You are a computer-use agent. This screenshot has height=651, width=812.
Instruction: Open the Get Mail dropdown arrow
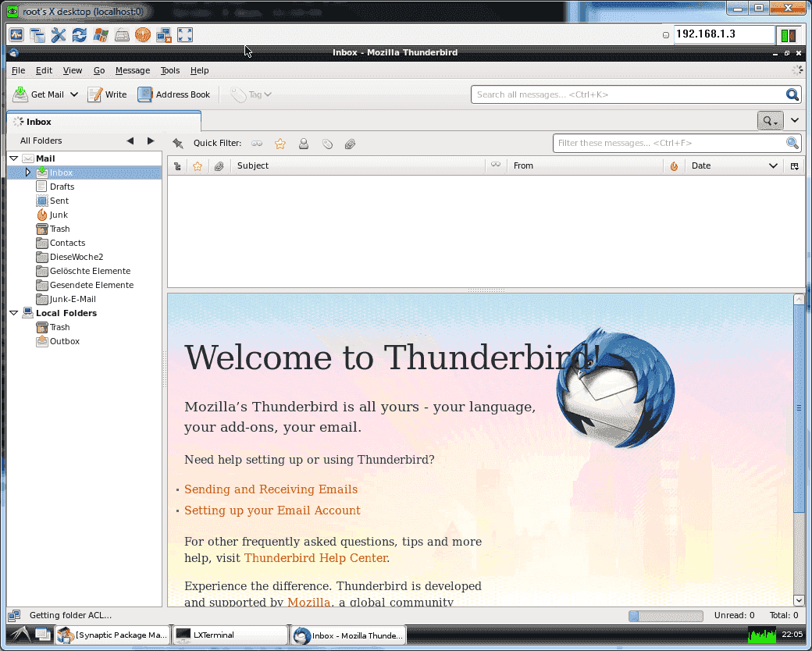74,94
